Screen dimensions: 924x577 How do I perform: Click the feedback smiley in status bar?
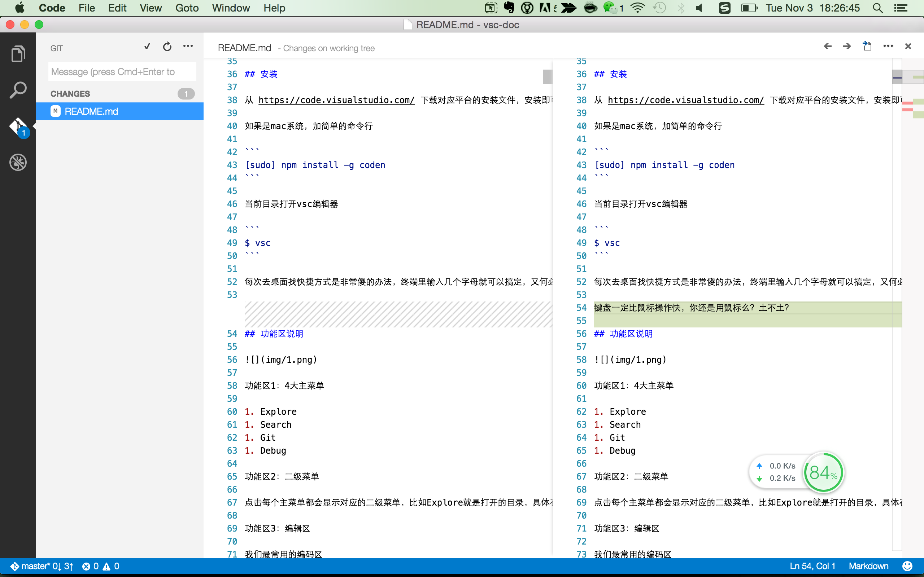(907, 566)
